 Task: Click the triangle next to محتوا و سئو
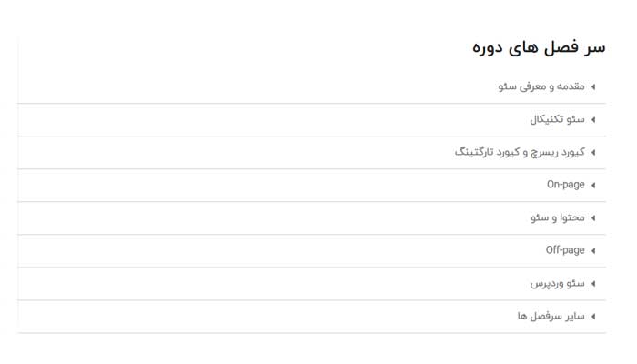(x=593, y=218)
